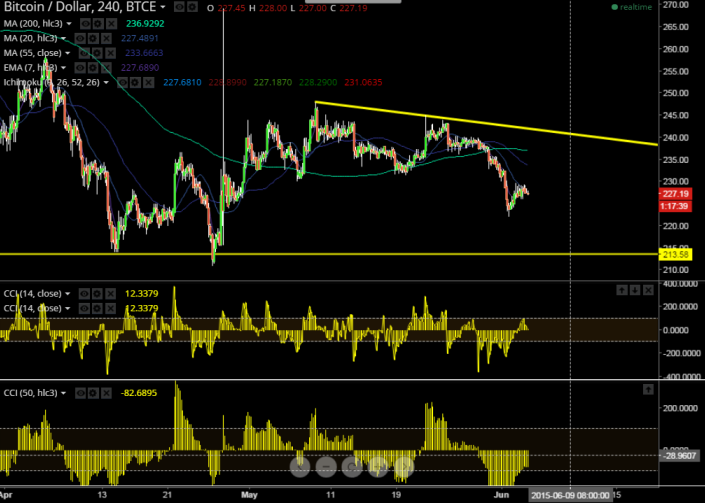
Task: Remove the Ichimoku indicator
Action: [x=148, y=83]
